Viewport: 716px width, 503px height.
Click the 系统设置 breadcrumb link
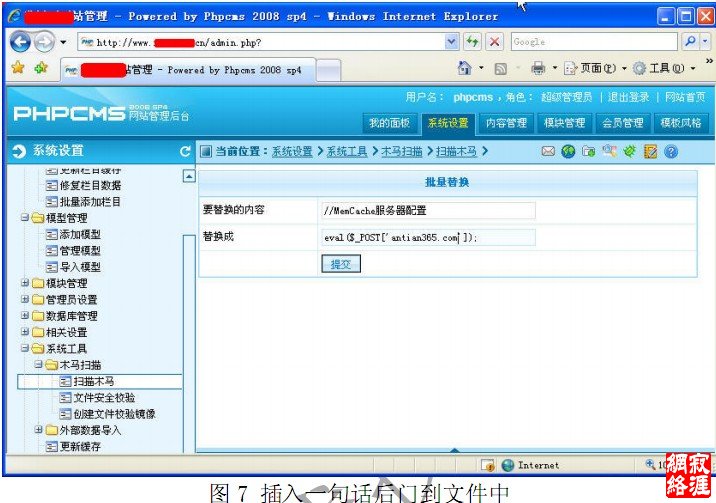point(292,151)
